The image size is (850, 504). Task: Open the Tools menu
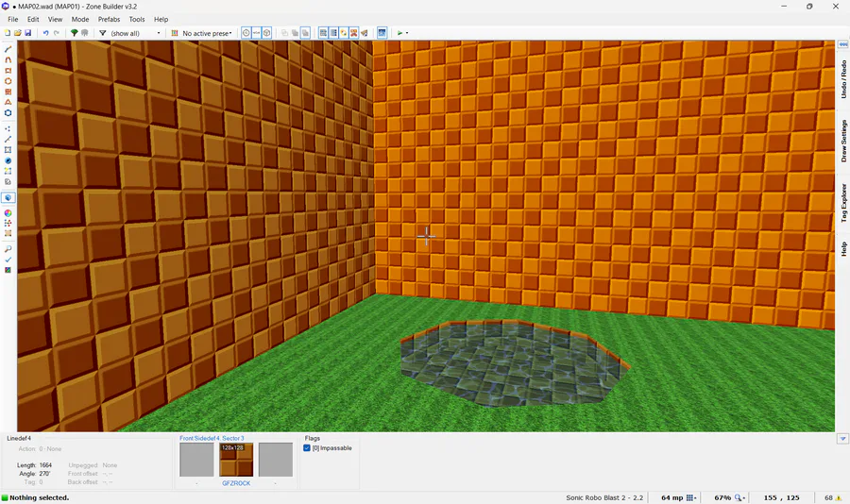click(137, 19)
